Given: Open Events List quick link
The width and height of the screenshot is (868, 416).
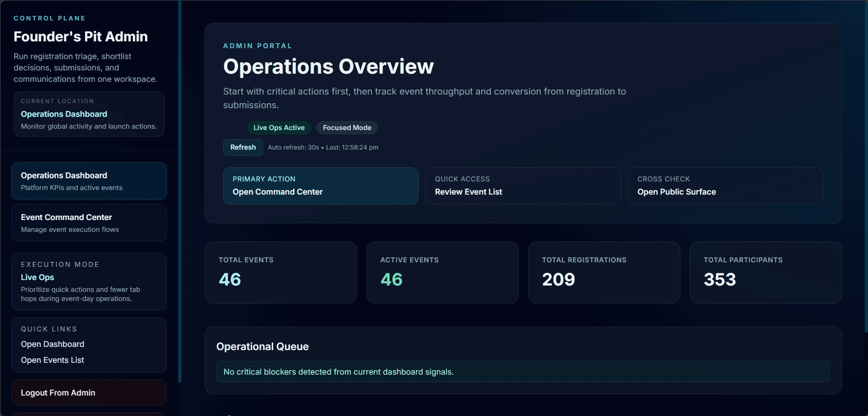Looking at the screenshot, I should point(53,360).
